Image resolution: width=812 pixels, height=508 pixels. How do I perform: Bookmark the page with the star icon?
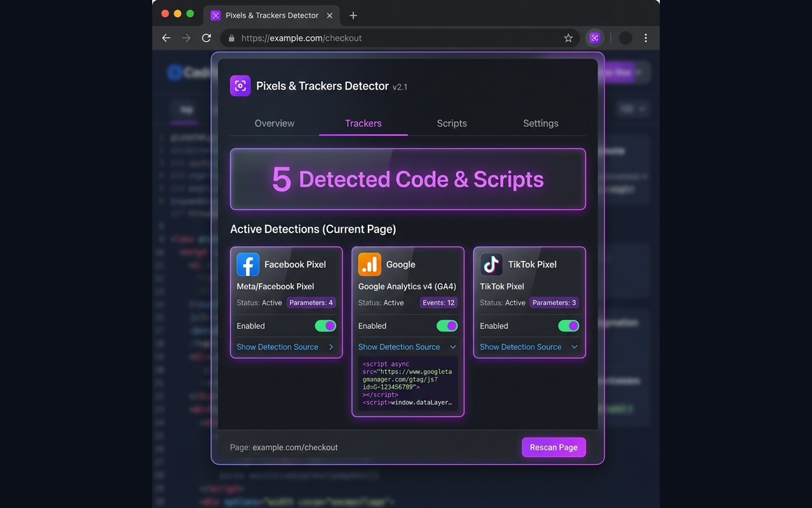568,38
